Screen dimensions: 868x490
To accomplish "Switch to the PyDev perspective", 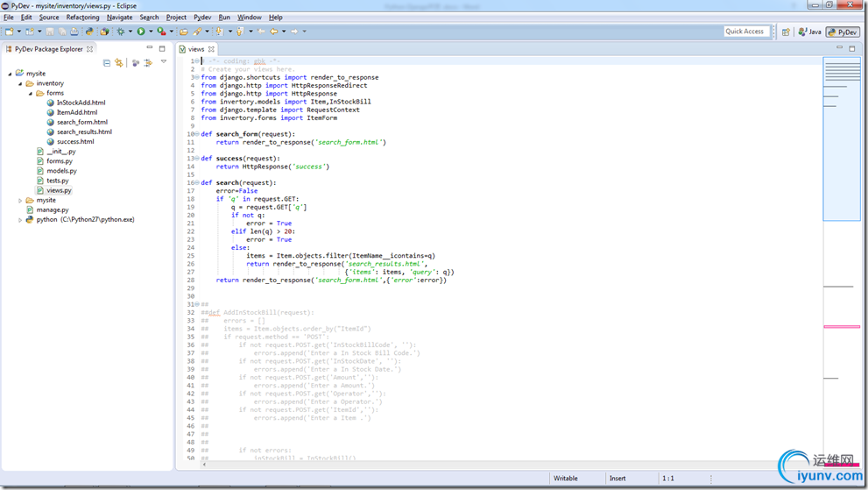I will (x=842, y=32).
